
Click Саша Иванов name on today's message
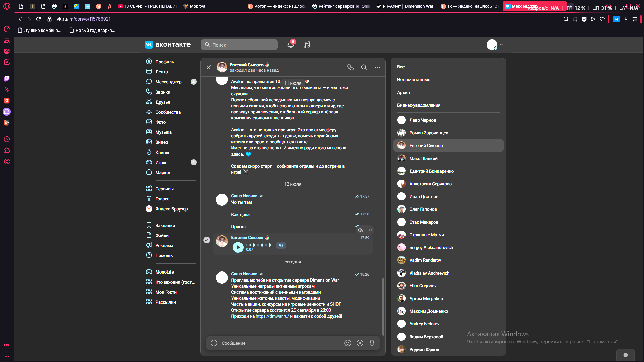pyautogui.click(x=244, y=274)
